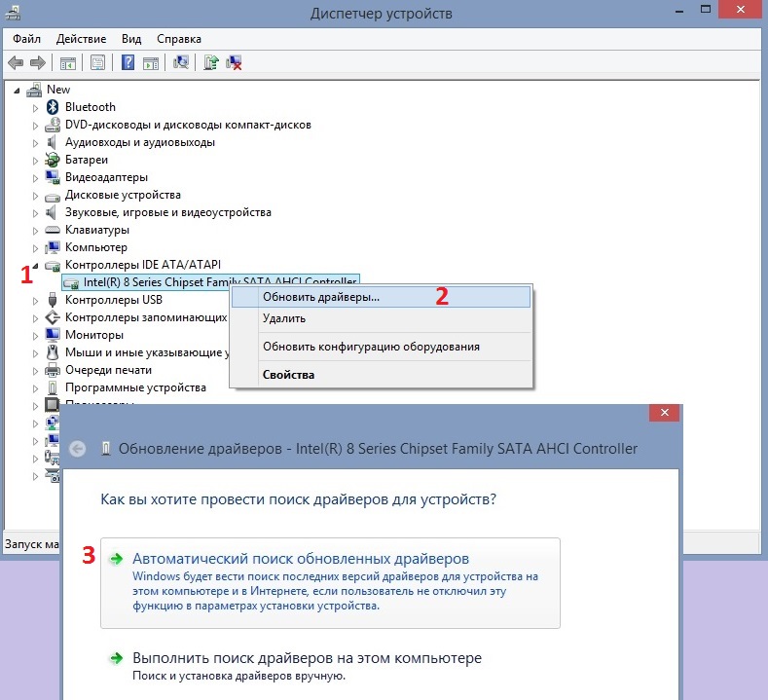Select the Очереди печати row label

(108, 370)
